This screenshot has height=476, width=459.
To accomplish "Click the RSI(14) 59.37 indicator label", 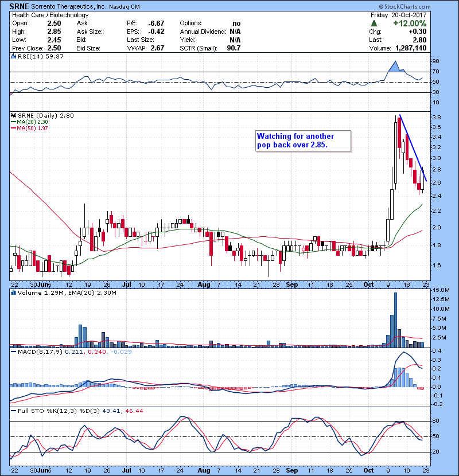I will (x=41, y=56).
